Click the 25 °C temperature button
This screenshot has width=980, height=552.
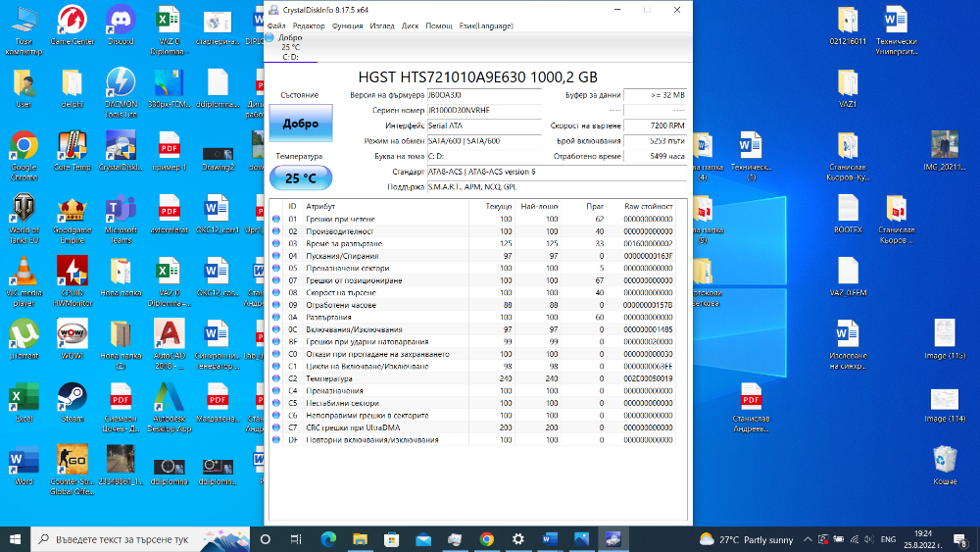click(301, 178)
